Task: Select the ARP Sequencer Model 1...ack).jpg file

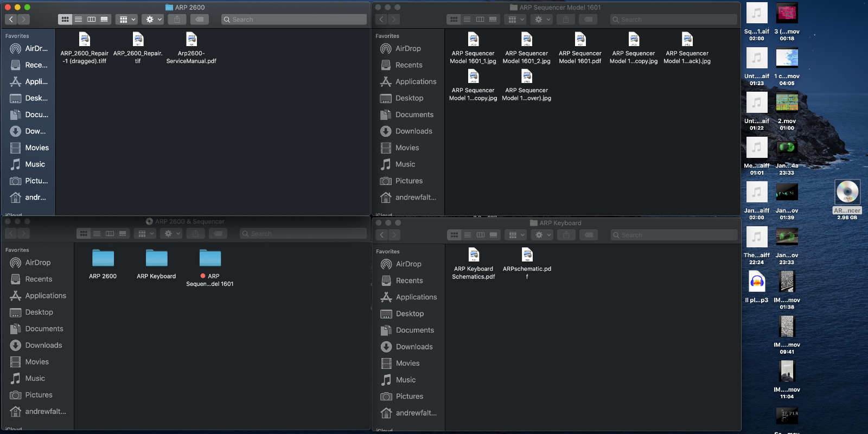Action: [x=687, y=48]
